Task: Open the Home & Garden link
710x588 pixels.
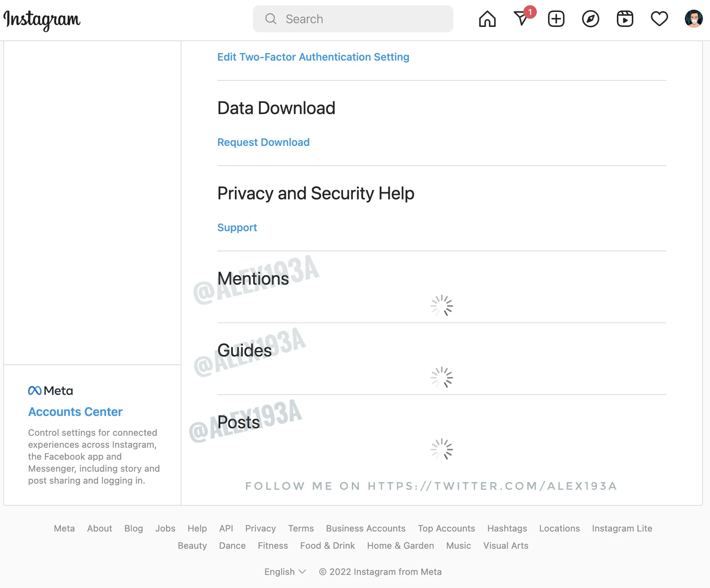Action: tap(400, 545)
